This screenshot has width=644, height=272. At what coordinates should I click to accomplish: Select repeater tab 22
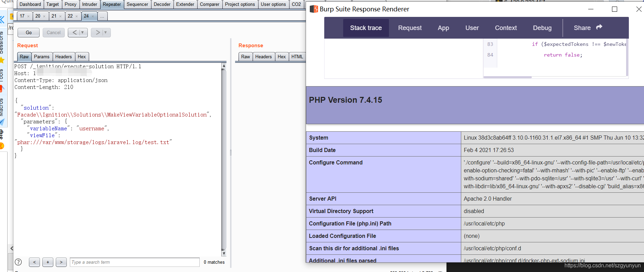click(x=70, y=16)
